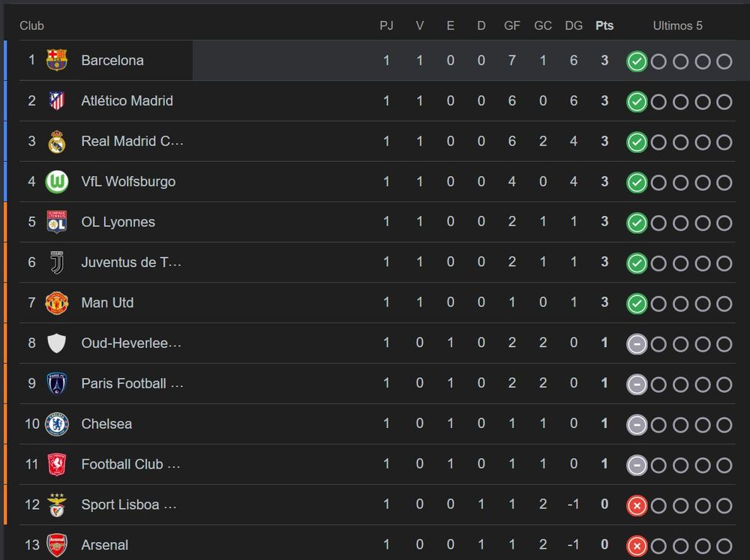Open the Oud-Heverlee team name link

131,343
